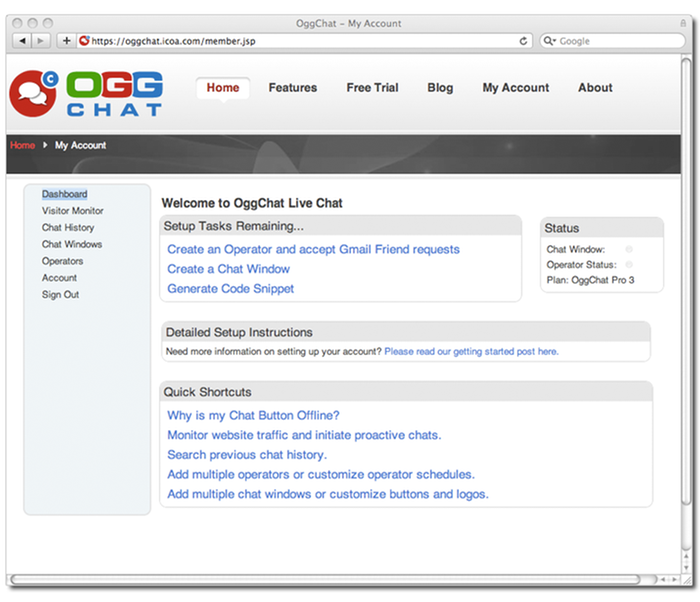The image size is (700, 602).
Task: Select Account in the sidebar
Action: click(x=59, y=278)
